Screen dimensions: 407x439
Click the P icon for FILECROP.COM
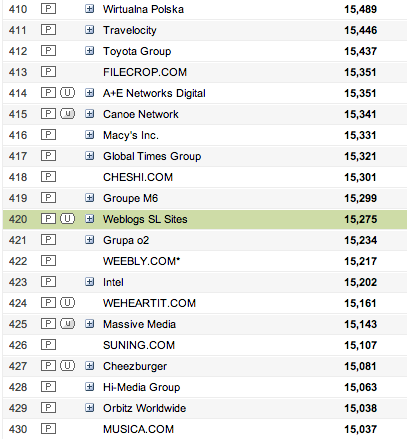pos(48,72)
